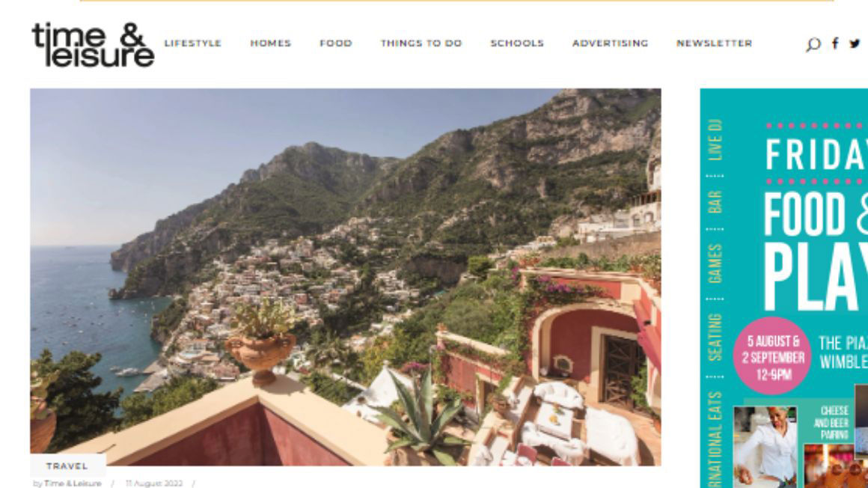Click the pink 5 August date circle
The height and width of the screenshot is (488, 868).
point(773,356)
